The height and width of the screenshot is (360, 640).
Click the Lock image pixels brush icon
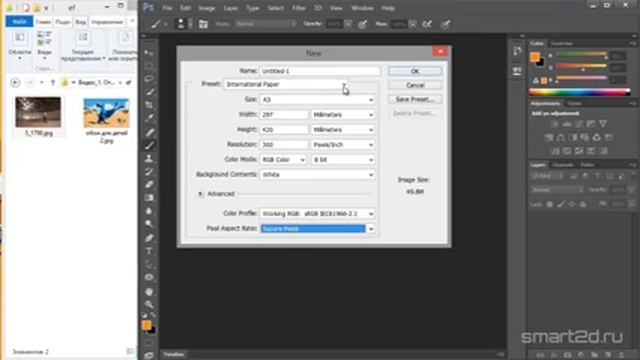click(561, 204)
